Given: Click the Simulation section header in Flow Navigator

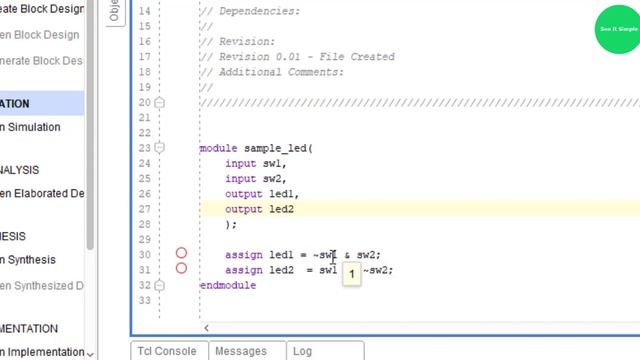Looking at the screenshot, I should coord(42,103).
